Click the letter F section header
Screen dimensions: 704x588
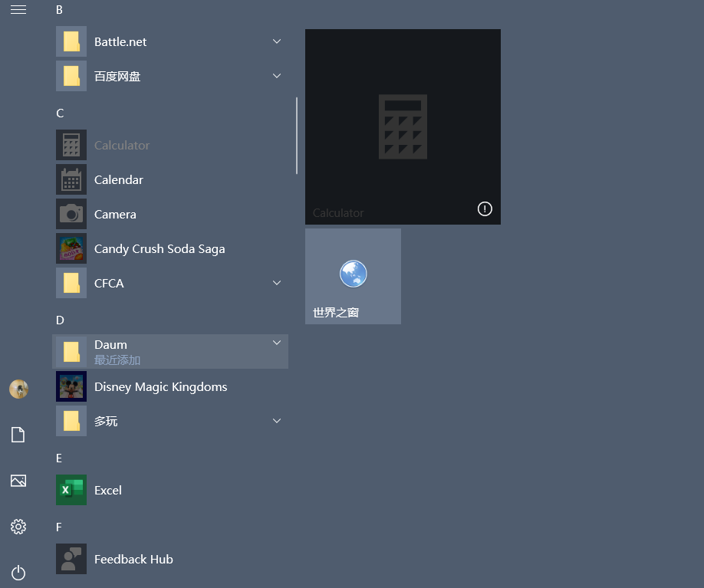59,527
